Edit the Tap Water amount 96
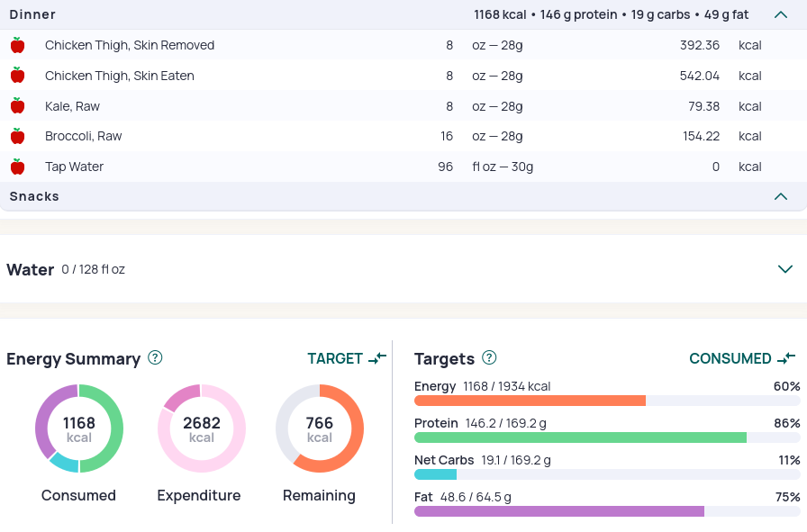 [x=445, y=167]
